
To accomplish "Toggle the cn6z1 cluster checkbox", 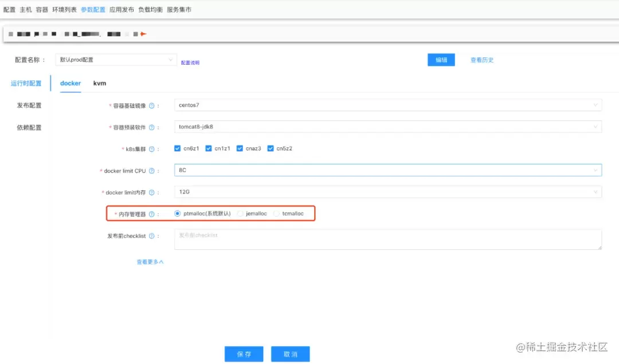I will 177,148.
